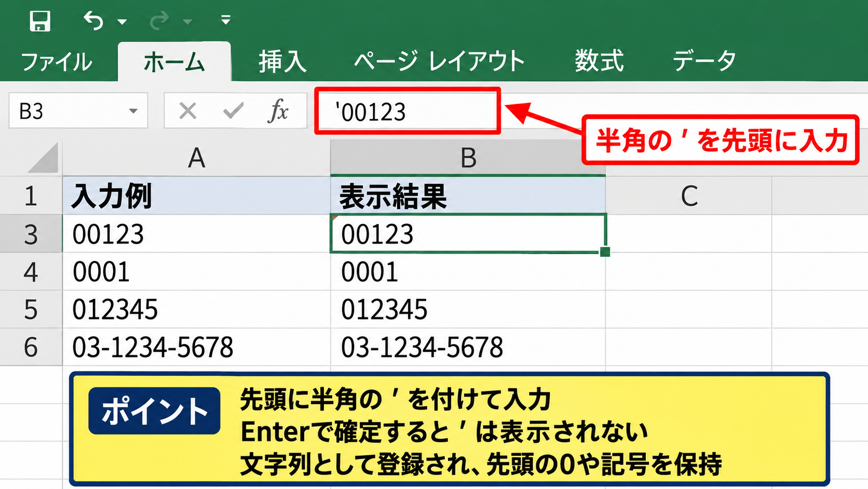Select the ホーム ribbon tab
Image resolution: width=868 pixels, height=489 pixels.
174,62
